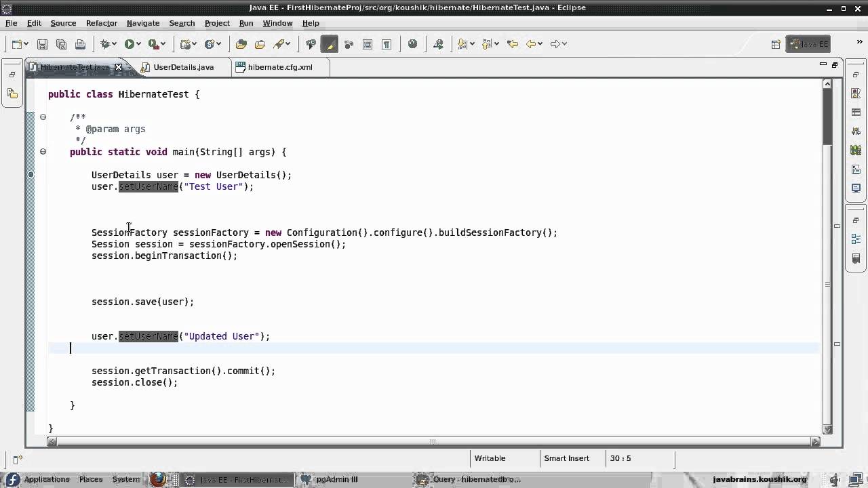The width and height of the screenshot is (868, 488).
Task: Open the Refactor menu
Action: pos(101,23)
